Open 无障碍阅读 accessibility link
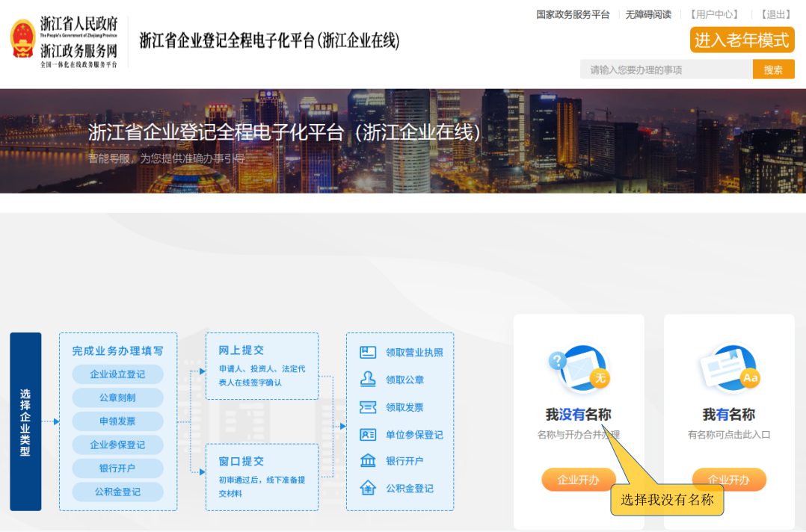806x532 pixels. [648, 14]
